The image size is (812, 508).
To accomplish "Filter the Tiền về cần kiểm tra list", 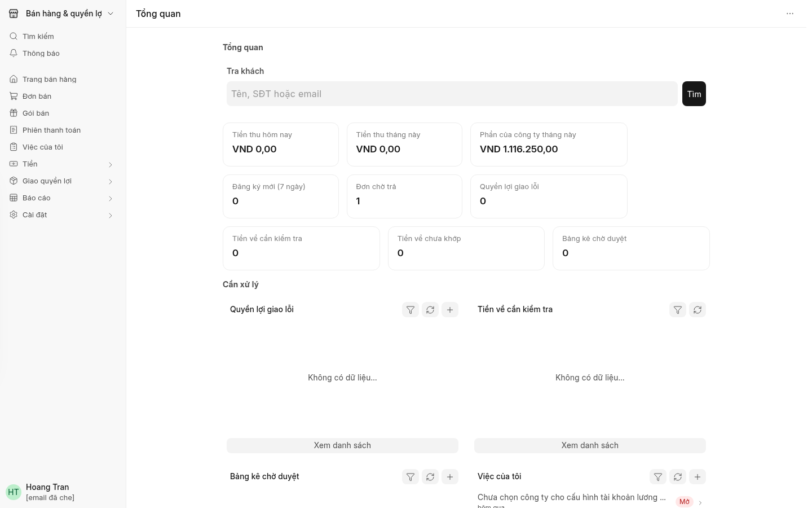I will (x=678, y=310).
